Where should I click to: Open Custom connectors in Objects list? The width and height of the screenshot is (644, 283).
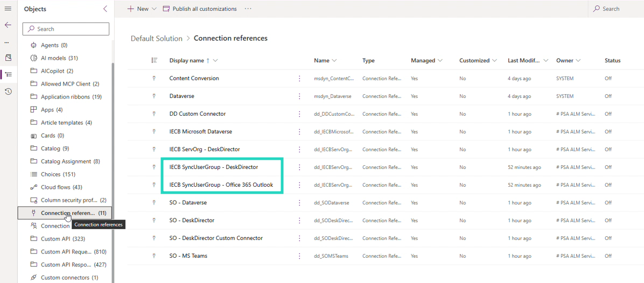pyautogui.click(x=65, y=278)
